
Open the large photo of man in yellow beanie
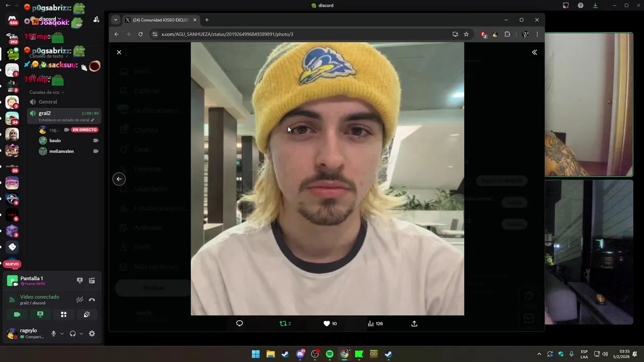[x=327, y=178]
